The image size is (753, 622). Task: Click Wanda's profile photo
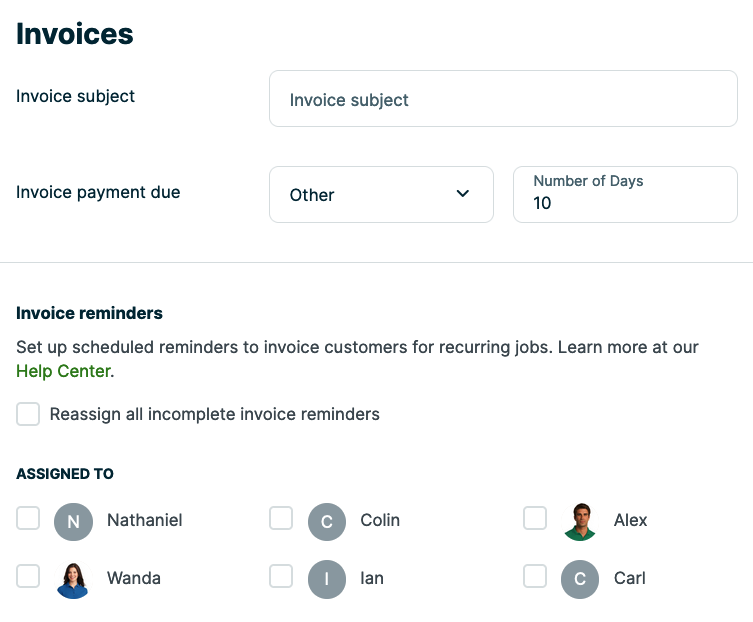coord(73,579)
